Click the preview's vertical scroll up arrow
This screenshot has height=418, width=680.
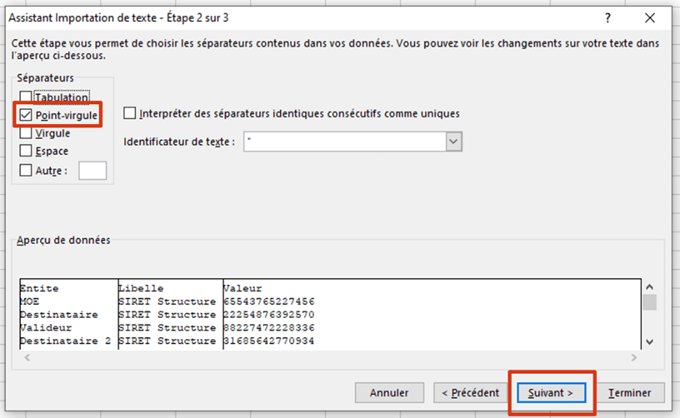[x=649, y=285]
